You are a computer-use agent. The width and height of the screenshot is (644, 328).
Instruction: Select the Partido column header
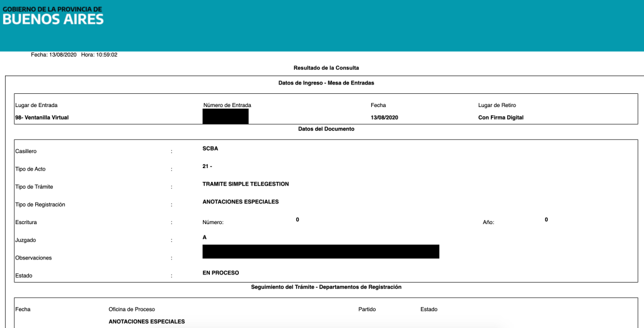pyautogui.click(x=367, y=309)
